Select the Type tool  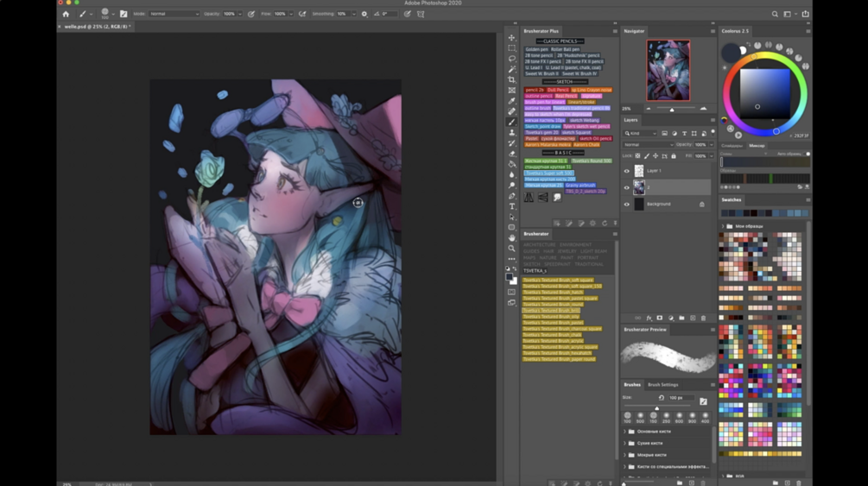point(511,206)
